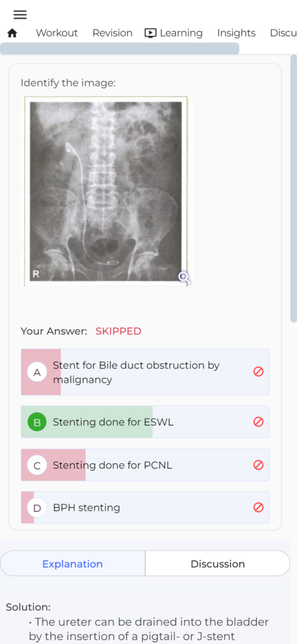Select green option B circle
The height and width of the screenshot is (644, 297).
37,422
